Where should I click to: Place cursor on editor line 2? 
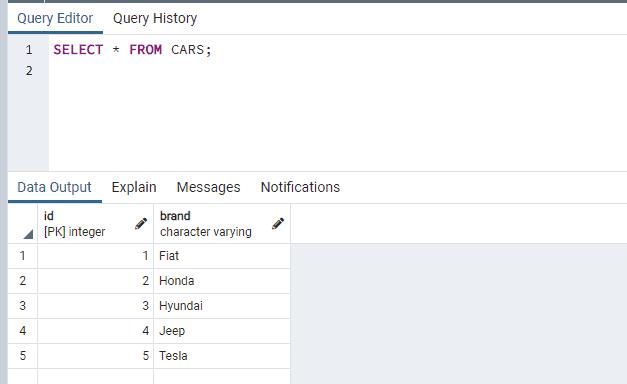click(x=338, y=71)
